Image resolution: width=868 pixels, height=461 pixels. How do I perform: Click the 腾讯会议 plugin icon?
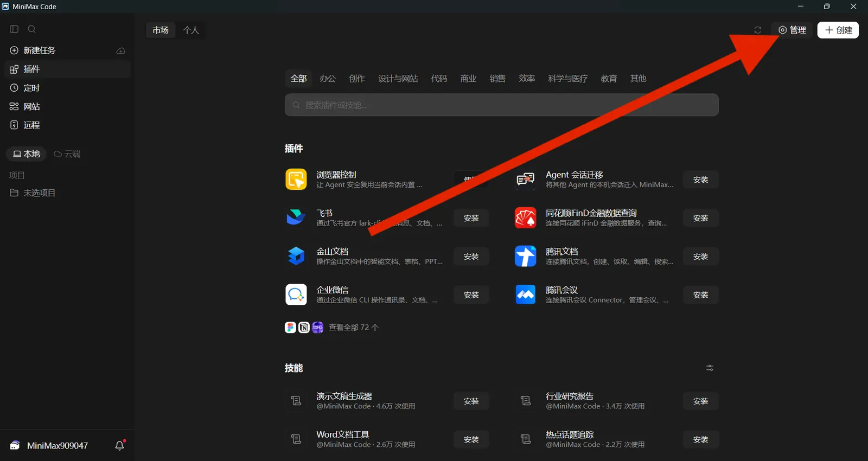[525, 294]
